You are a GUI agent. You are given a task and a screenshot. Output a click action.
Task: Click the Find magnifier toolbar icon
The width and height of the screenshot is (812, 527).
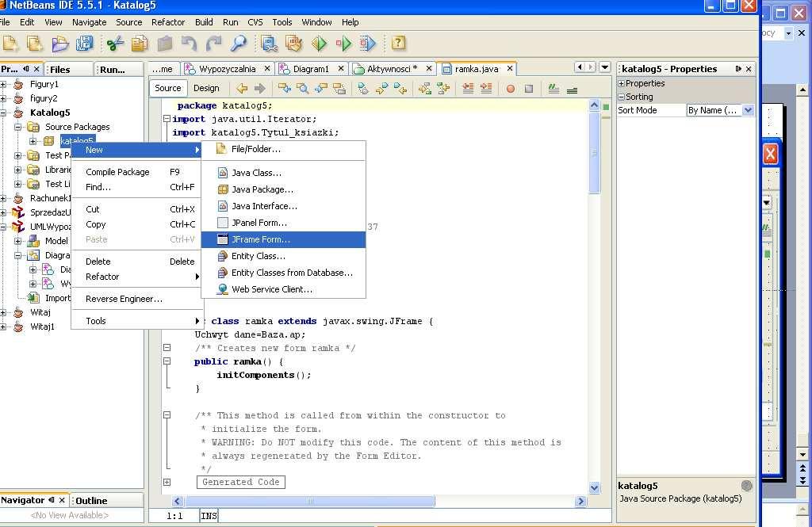tap(238, 44)
